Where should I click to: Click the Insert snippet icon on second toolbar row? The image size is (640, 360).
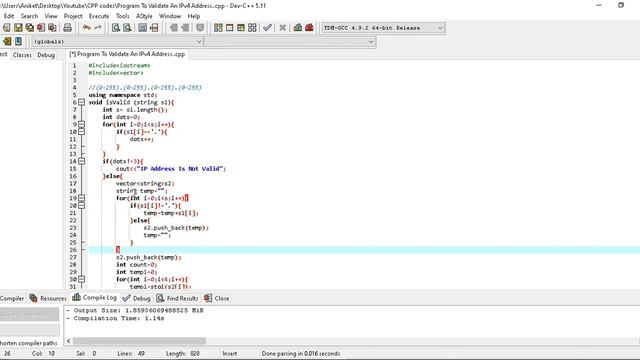click(7, 41)
